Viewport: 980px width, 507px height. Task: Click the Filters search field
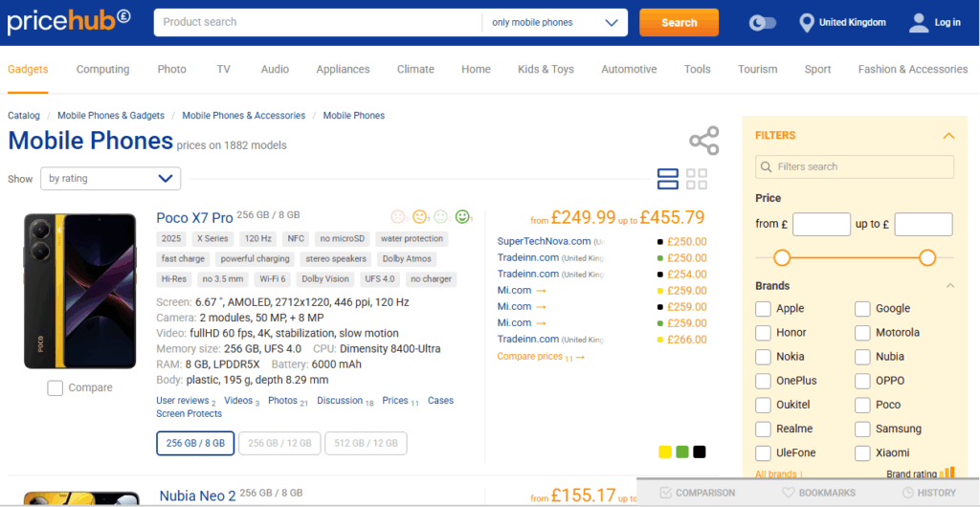point(855,167)
